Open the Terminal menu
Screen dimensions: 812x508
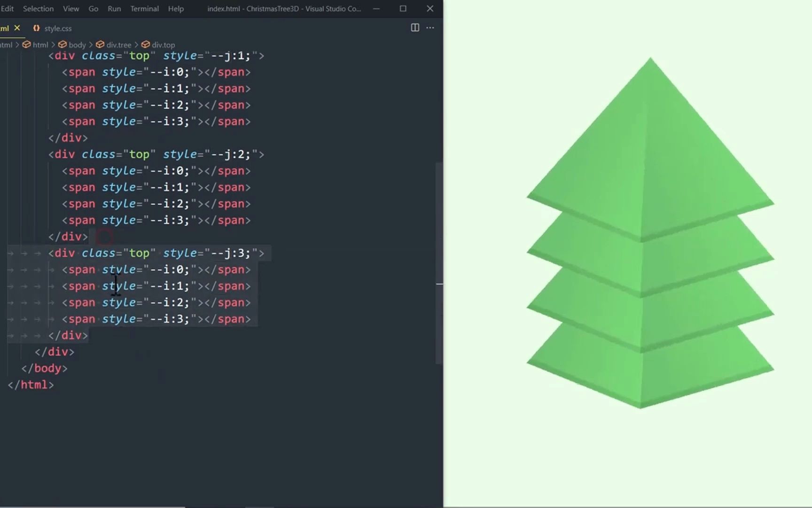(x=144, y=8)
